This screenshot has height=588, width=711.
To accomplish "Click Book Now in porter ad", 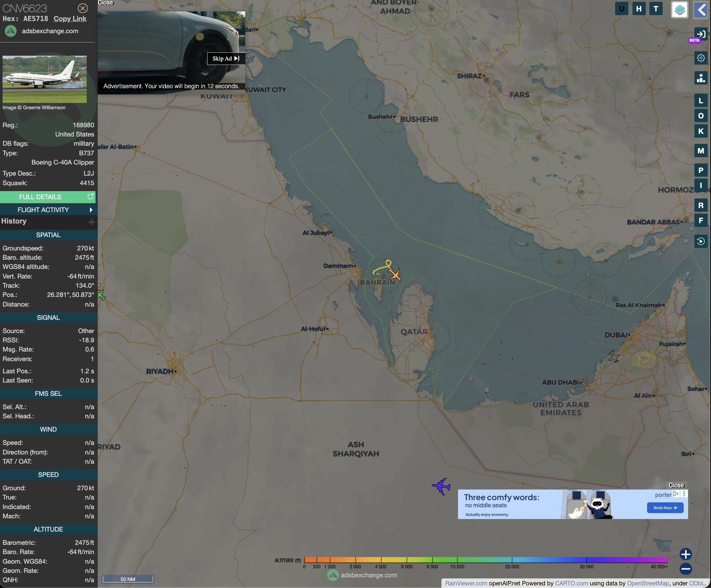I will 665,508.
